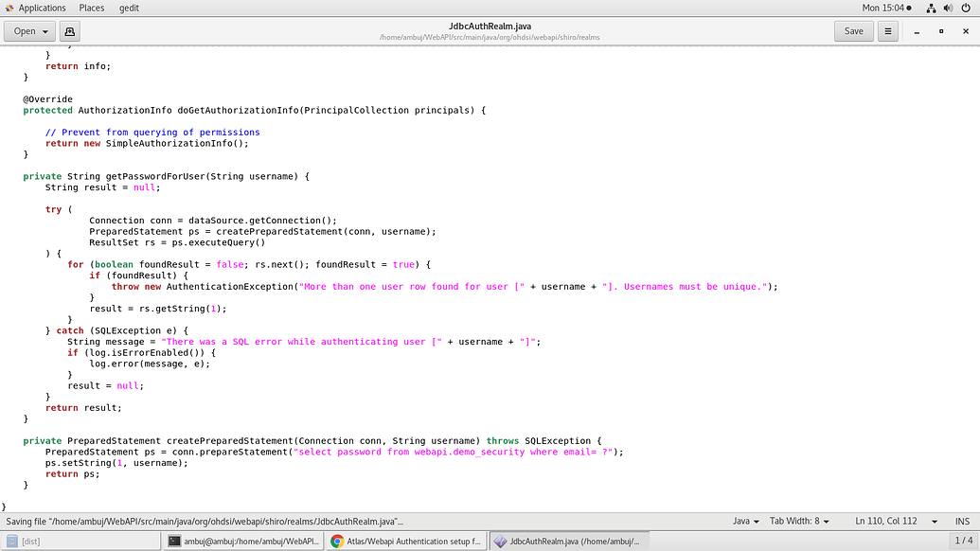Image resolution: width=980 pixels, height=551 pixels.
Task: Open the Places menu
Action: [91, 8]
